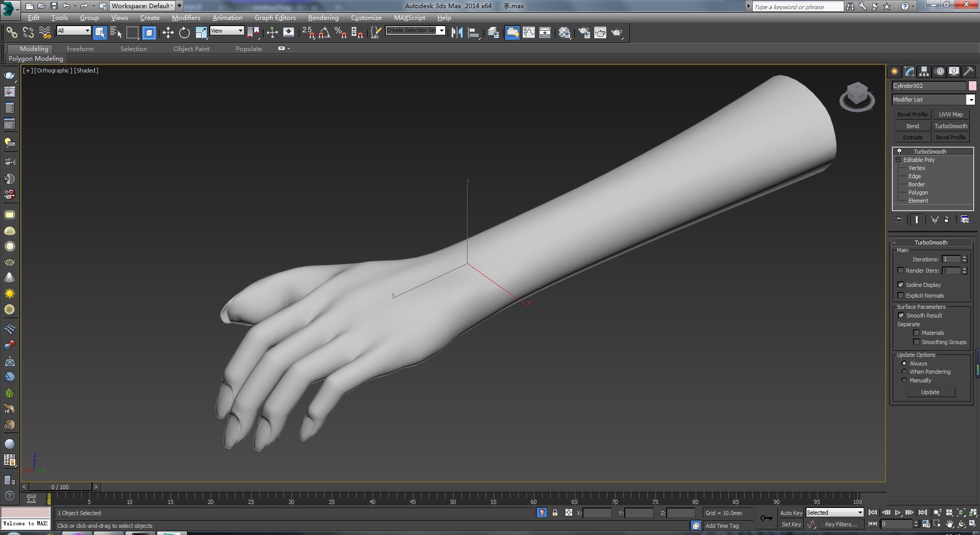Click the Update button
This screenshot has height=535, width=980.
pyautogui.click(x=930, y=392)
